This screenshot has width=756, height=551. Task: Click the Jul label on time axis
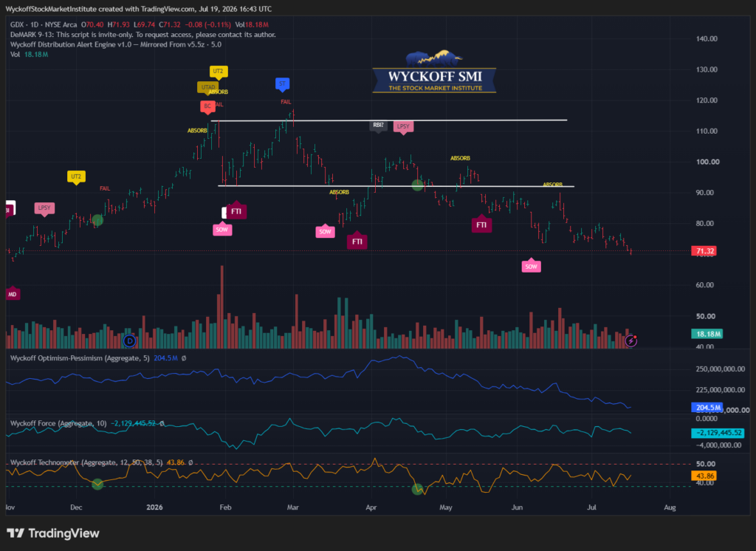(x=591, y=507)
